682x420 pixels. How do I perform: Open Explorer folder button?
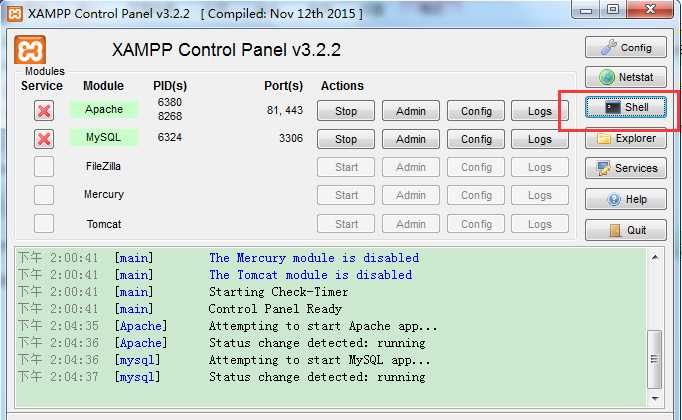tap(625, 138)
